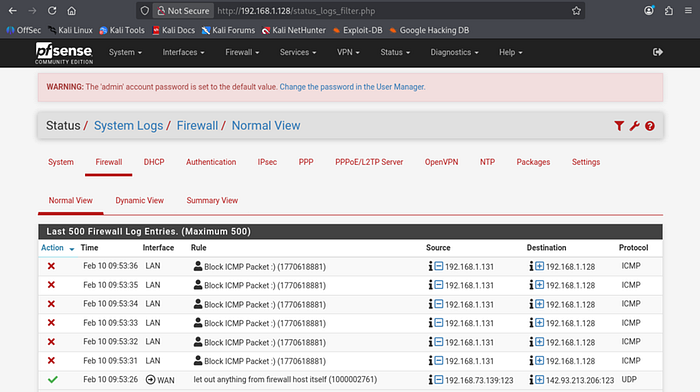Click the pass checkmark for 09:53:26 entry
The height and width of the screenshot is (392, 700).
coord(53,379)
